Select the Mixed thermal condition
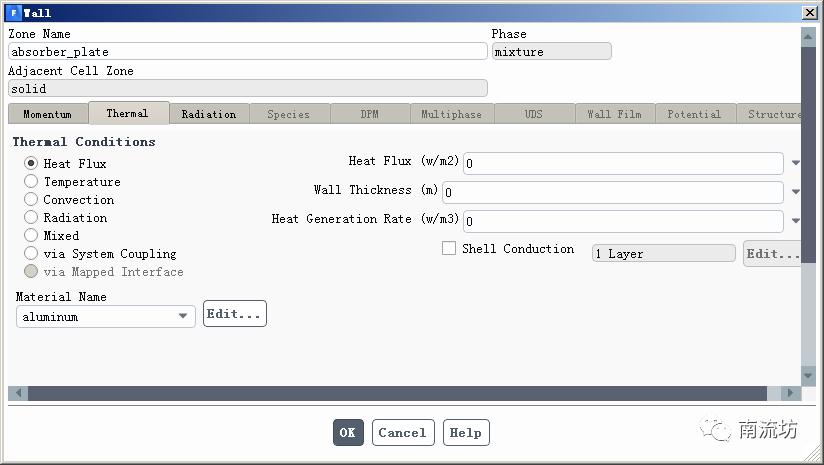Screen dimensions: 824x465 point(31,235)
